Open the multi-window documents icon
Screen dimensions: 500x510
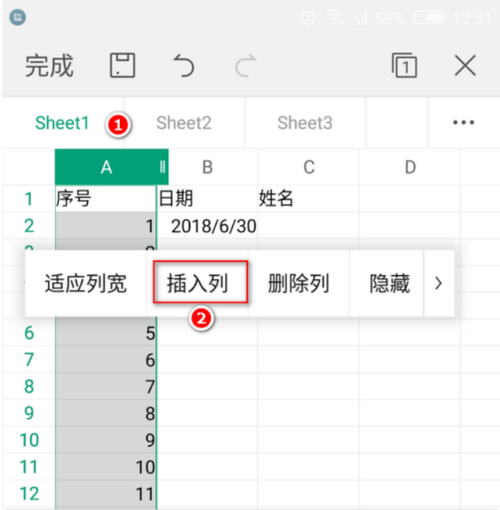click(x=404, y=65)
